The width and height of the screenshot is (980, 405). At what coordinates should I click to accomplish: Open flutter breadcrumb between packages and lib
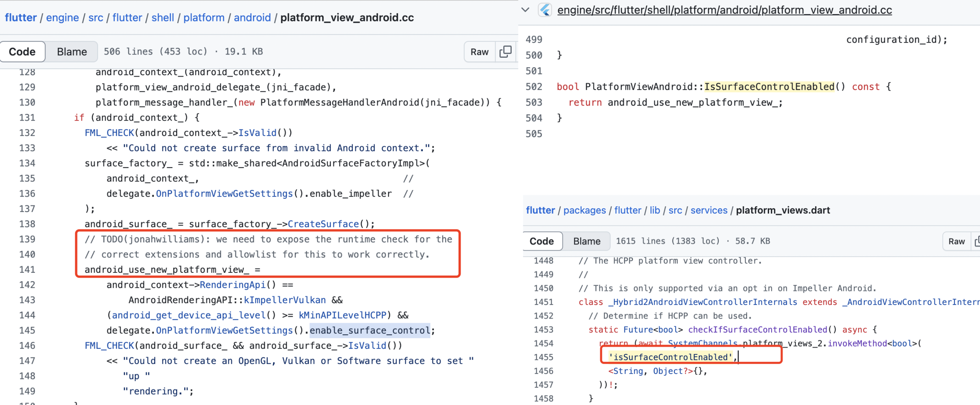click(x=627, y=210)
